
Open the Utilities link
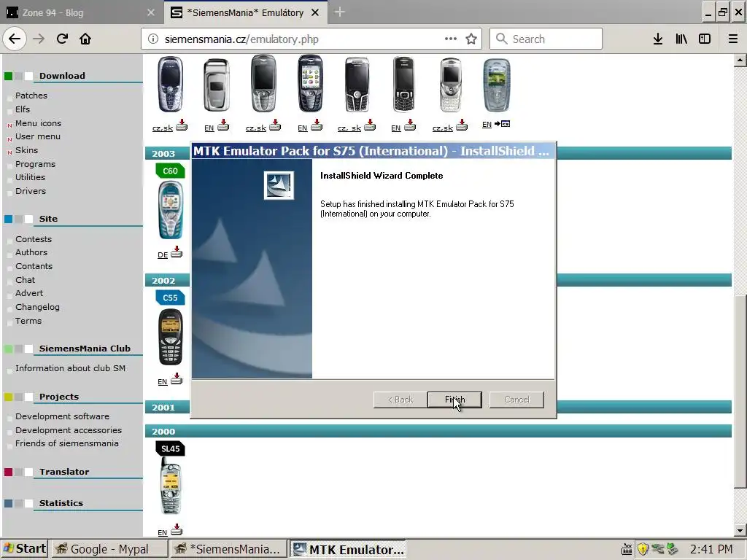(30, 176)
